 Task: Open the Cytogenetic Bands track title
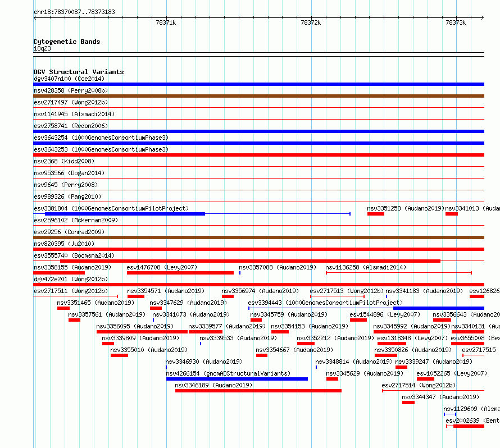(x=67, y=42)
